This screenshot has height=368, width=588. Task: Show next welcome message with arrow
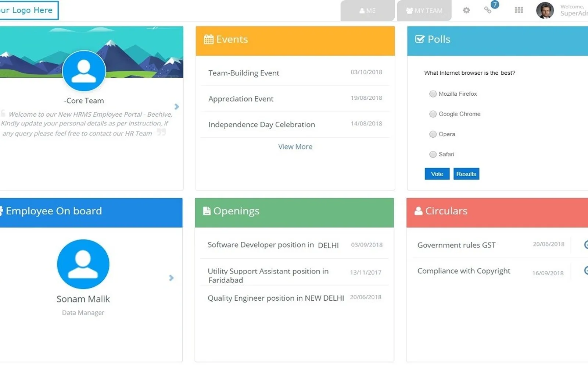click(177, 106)
